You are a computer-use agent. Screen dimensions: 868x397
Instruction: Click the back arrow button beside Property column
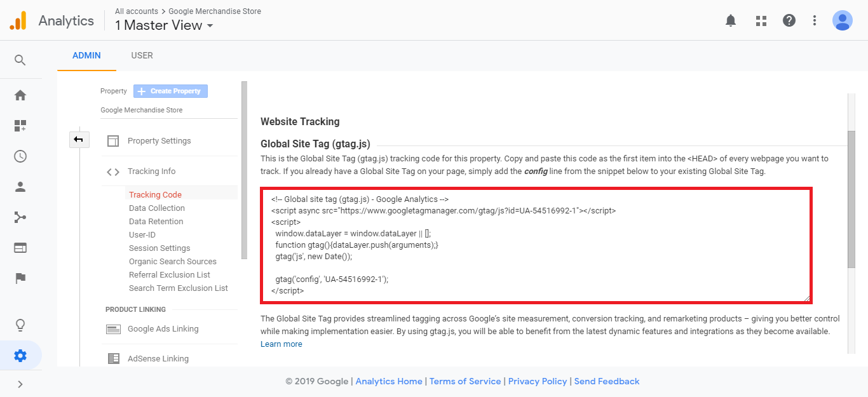79,140
